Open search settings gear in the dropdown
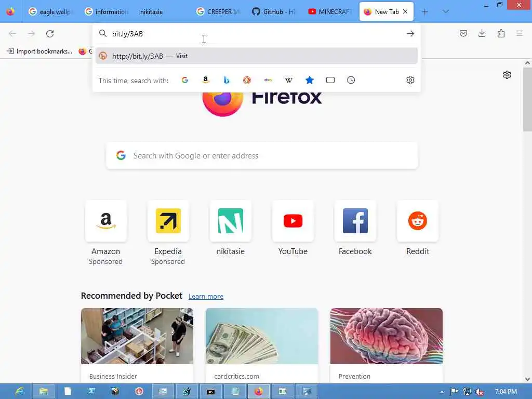Screen dimensions: 532x399 pyautogui.click(x=410, y=80)
